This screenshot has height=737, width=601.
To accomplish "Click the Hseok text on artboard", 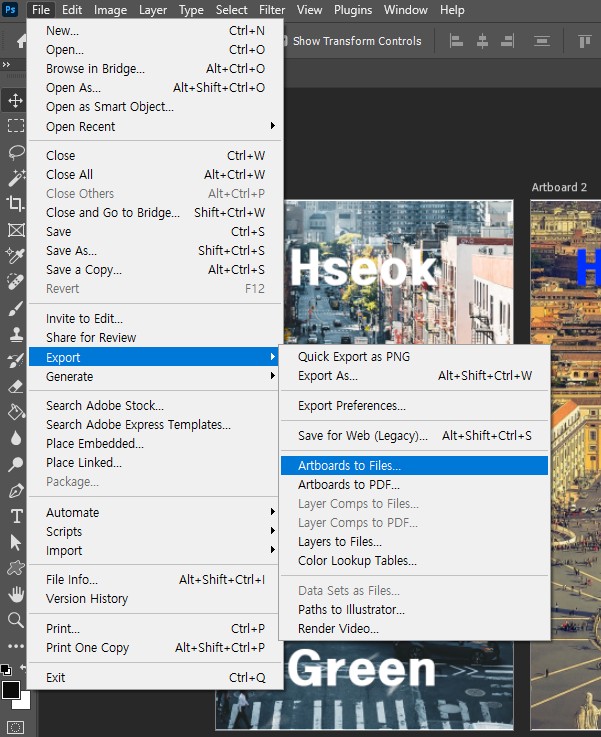I will 363,268.
